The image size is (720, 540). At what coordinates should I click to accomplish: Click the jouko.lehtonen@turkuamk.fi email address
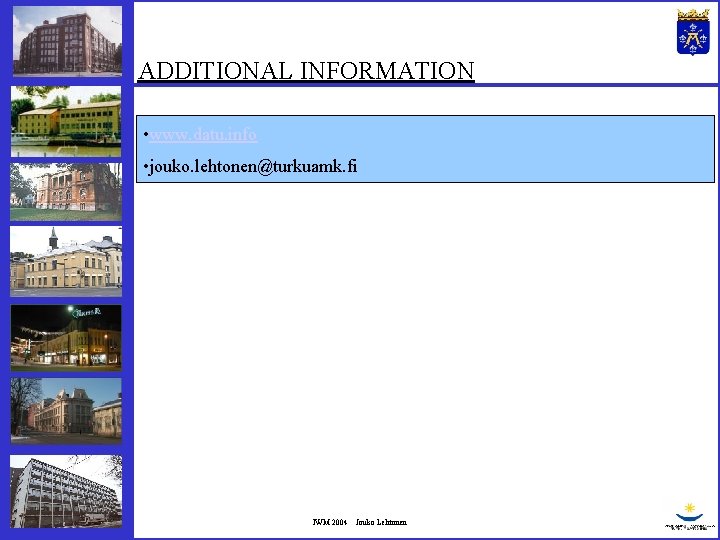[253, 166]
